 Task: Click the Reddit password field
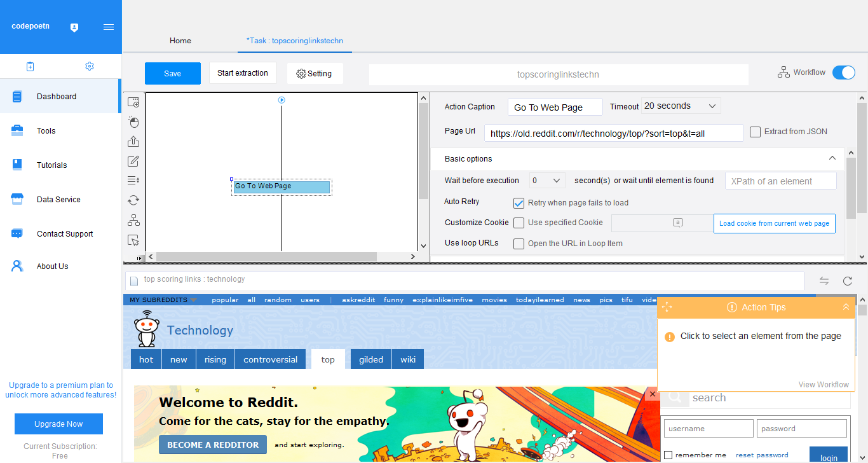tap(802, 429)
